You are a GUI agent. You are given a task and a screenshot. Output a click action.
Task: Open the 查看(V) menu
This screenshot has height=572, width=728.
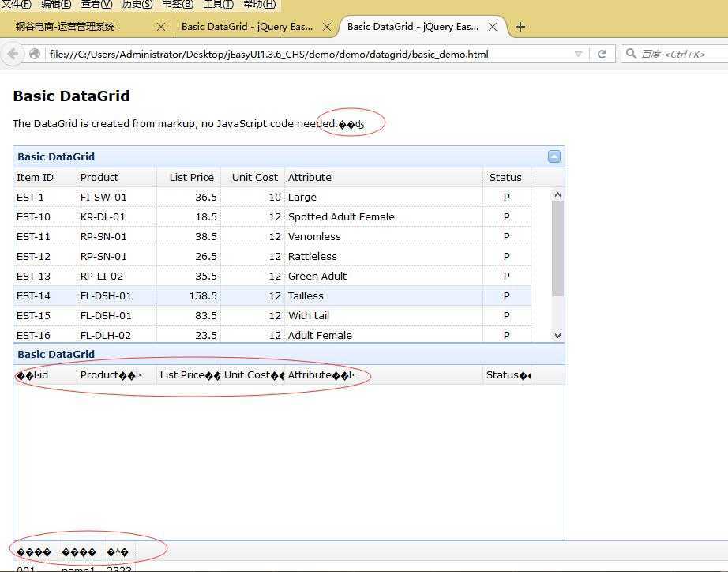96,4
